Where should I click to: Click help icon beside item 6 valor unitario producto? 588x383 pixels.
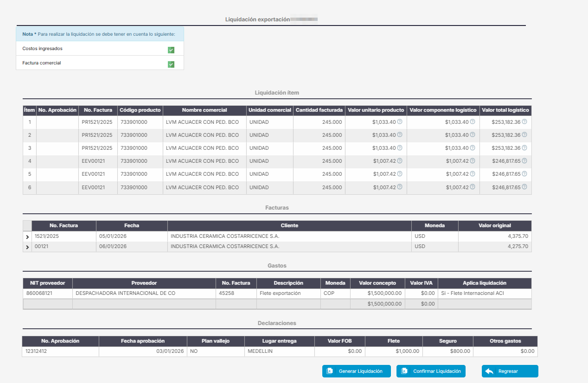tap(400, 187)
